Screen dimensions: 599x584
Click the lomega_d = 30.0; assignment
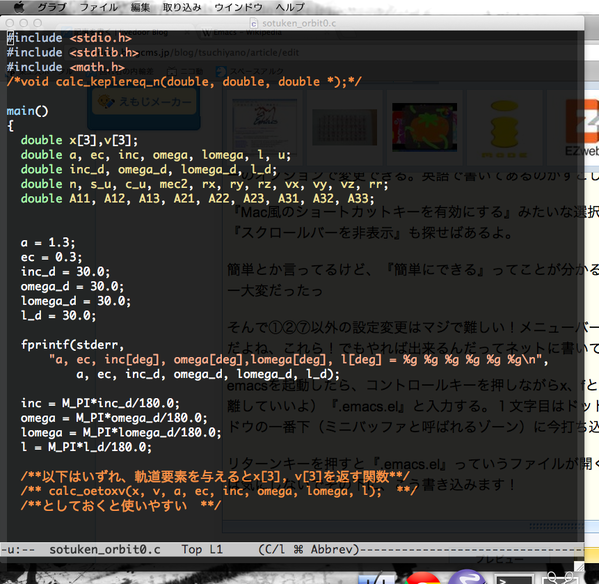[x=76, y=301]
